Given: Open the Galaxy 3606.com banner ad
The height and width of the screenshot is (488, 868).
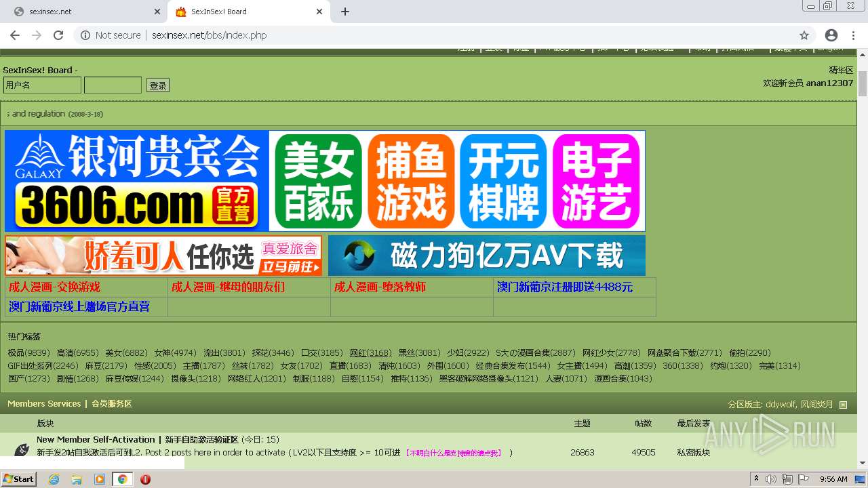Looking at the screenshot, I should 325,181.
